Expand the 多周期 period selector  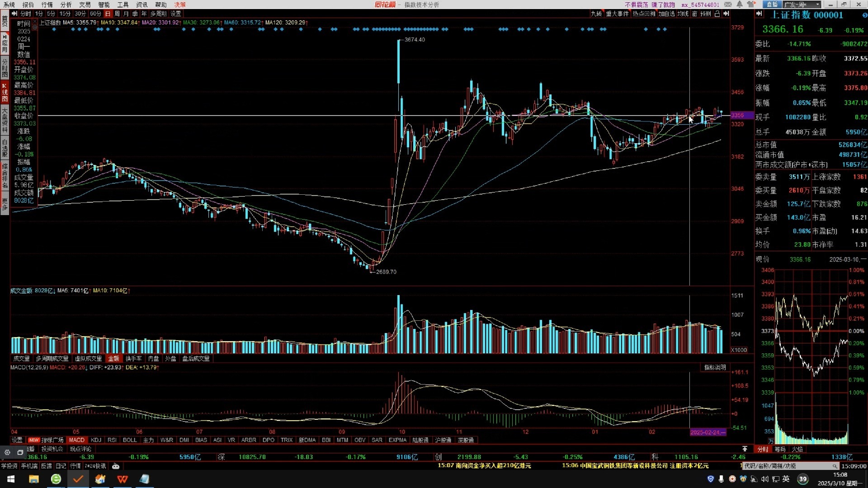click(x=159, y=14)
